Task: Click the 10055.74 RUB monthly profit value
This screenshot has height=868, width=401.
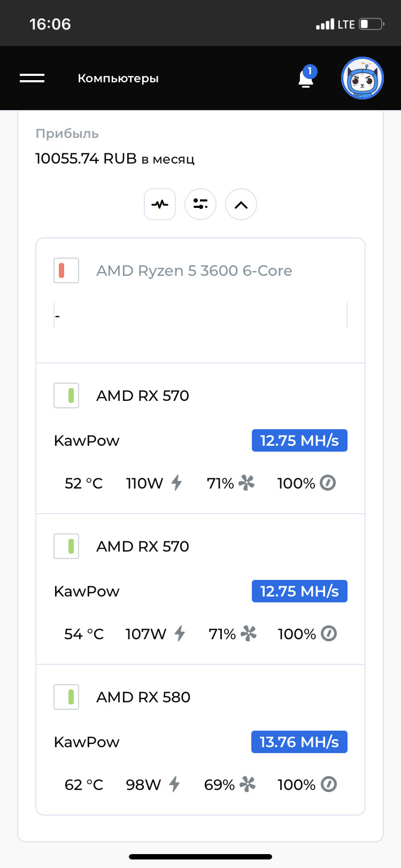Action: (x=114, y=159)
